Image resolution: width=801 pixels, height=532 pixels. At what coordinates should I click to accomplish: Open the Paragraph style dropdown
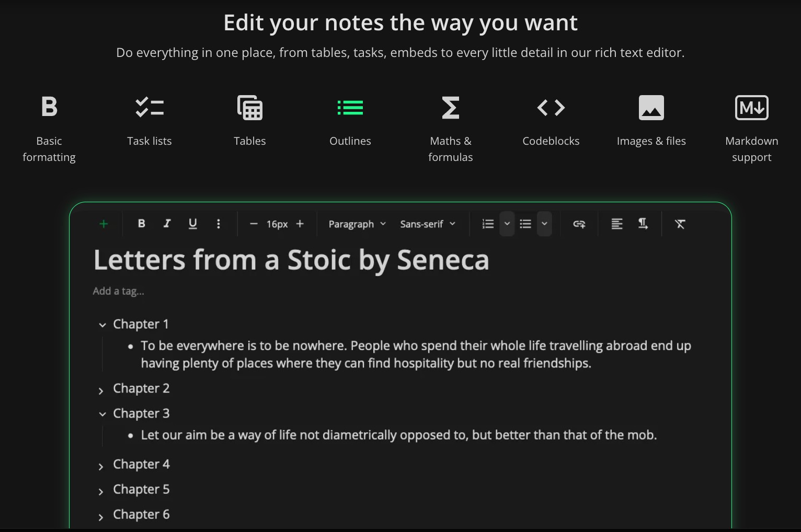coord(357,224)
